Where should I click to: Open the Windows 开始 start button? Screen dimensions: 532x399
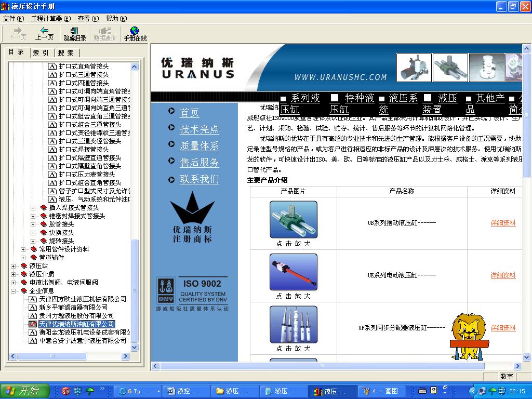24,391
